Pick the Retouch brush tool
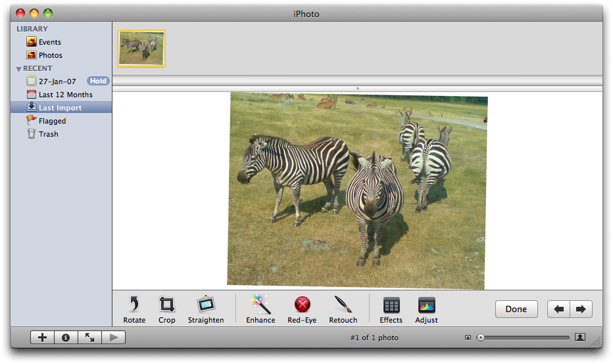 pos(343,304)
